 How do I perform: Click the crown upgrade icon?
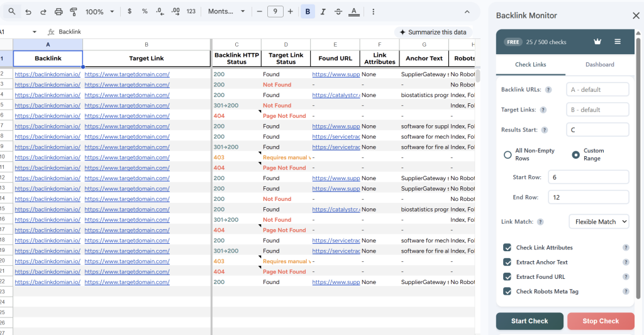click(x=597, y=42)
